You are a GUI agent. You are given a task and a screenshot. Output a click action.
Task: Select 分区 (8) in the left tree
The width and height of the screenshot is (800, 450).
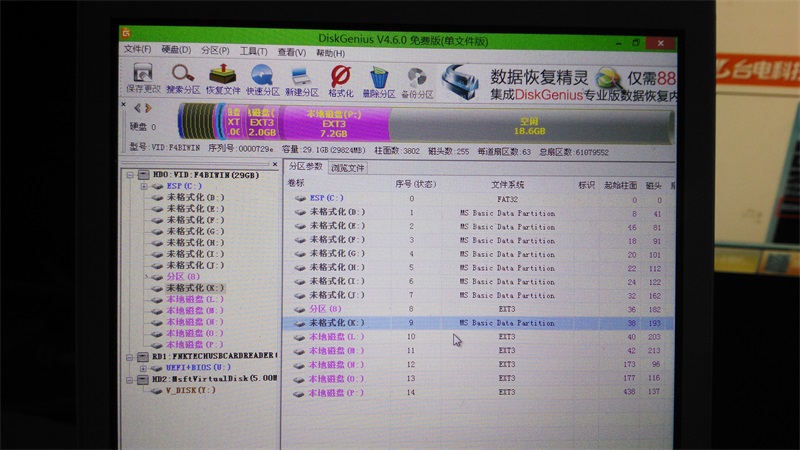pyautogui.click(x=183, y=277)
